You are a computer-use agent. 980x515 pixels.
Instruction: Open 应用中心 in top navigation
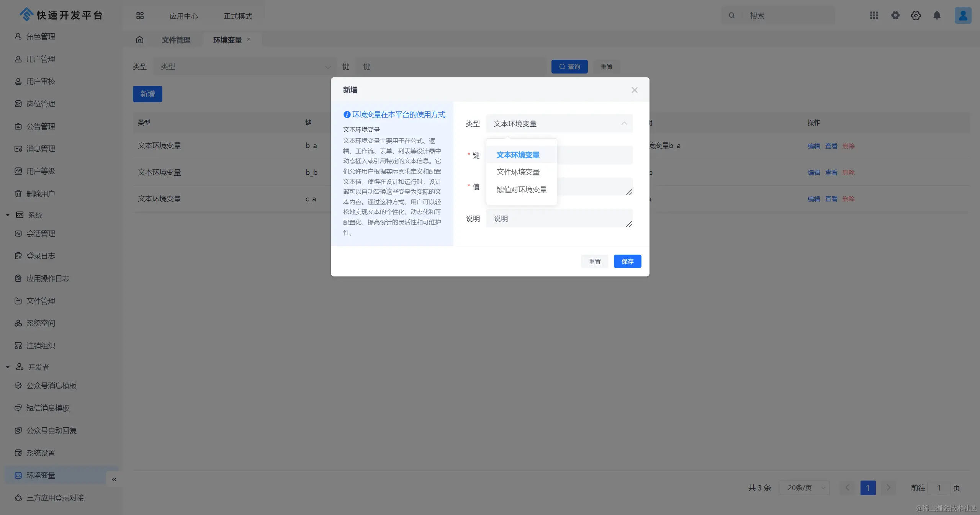(x=184, y=16)
